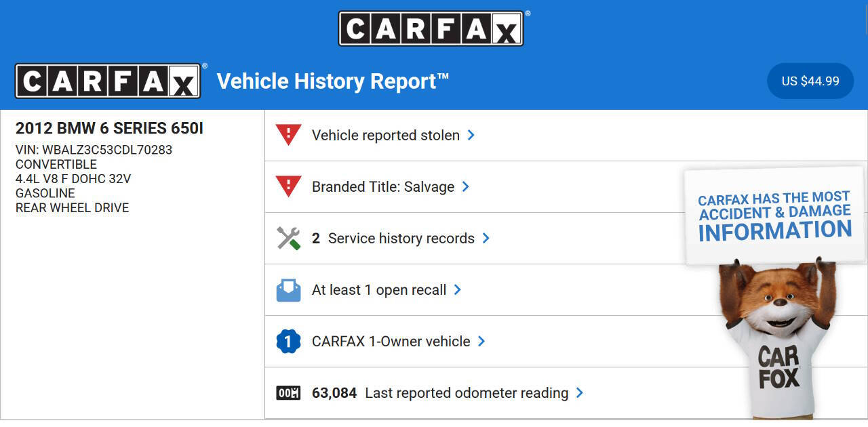Image resolution: width=868 pixels, height=427 pixels.
Task: Click the wrench service history icon
Action: [288, 238]
